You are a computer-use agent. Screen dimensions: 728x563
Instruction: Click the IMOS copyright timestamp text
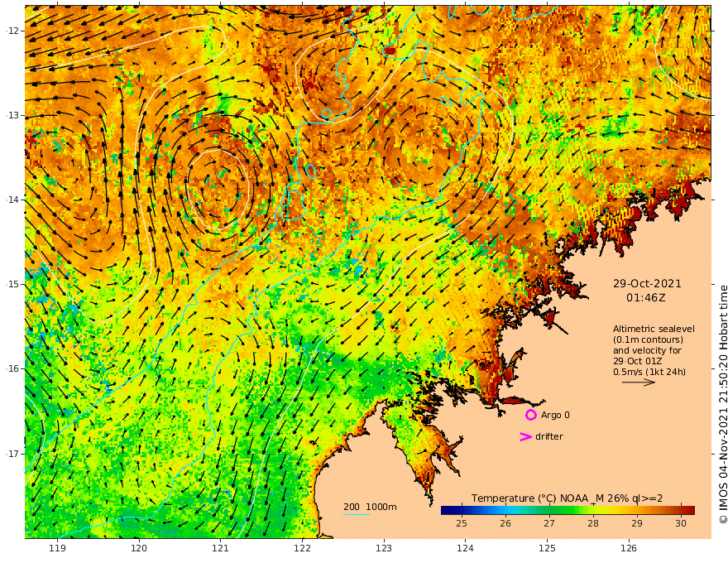tap(722, 405)
